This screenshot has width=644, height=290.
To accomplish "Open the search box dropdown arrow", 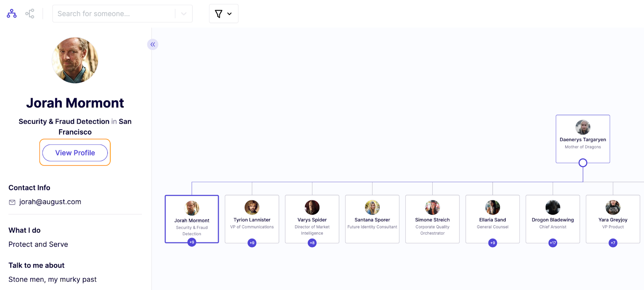I will tap(184, 14).
